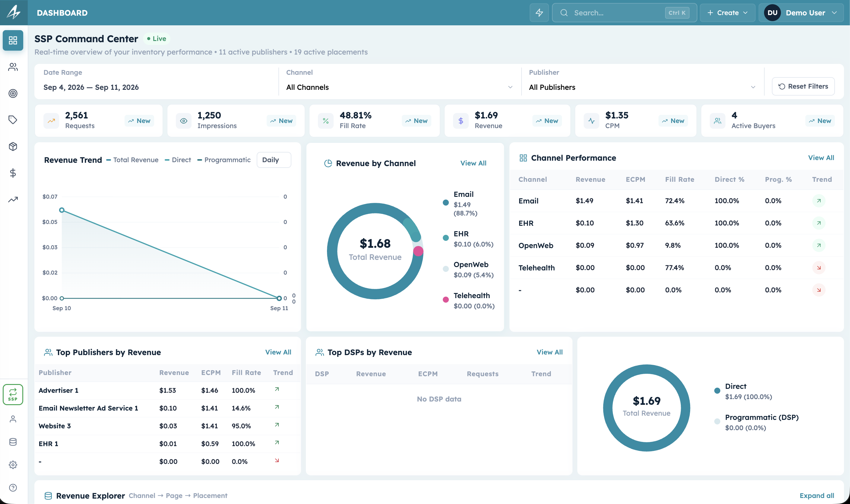Click the app logo in top-left corner

[x=14, y=12]
